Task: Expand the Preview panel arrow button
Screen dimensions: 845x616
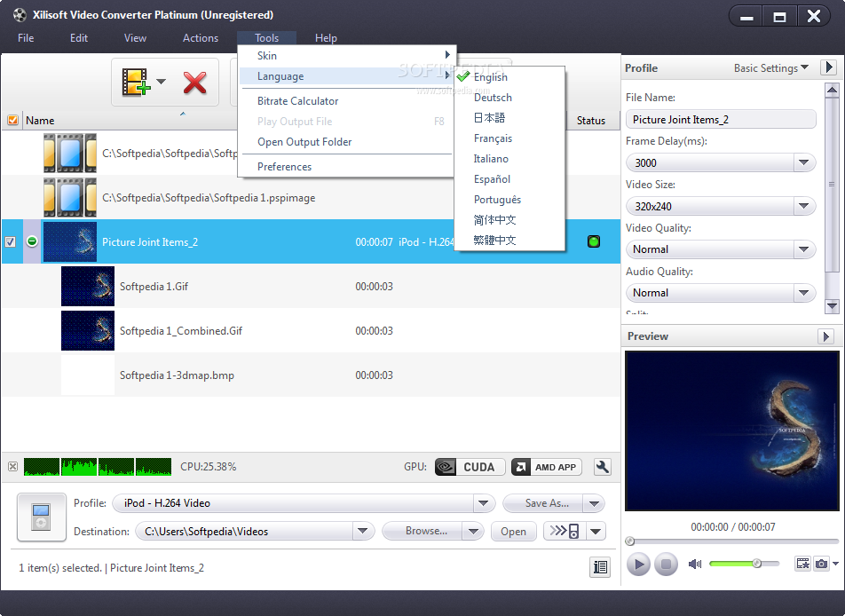Action: coord(825,336)
